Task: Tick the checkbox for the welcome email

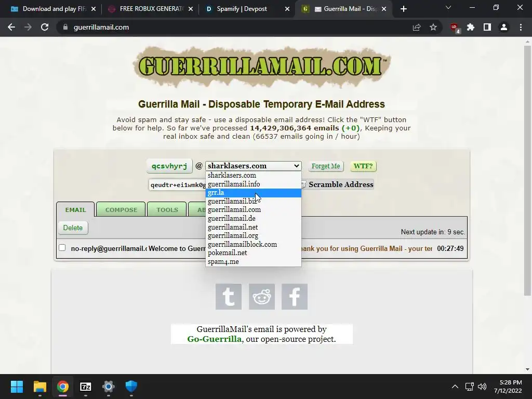Action: [62, 248]
